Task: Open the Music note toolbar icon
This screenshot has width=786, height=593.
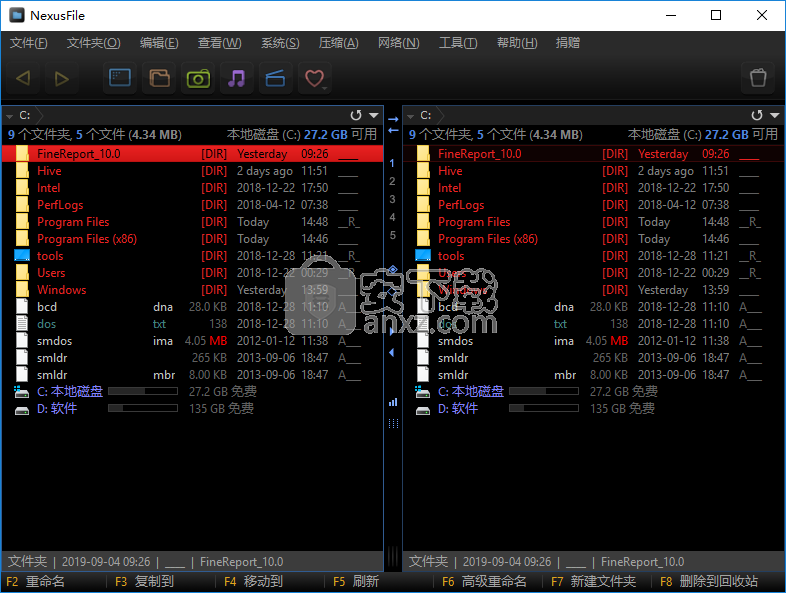Action: click(x=237, y=78)
